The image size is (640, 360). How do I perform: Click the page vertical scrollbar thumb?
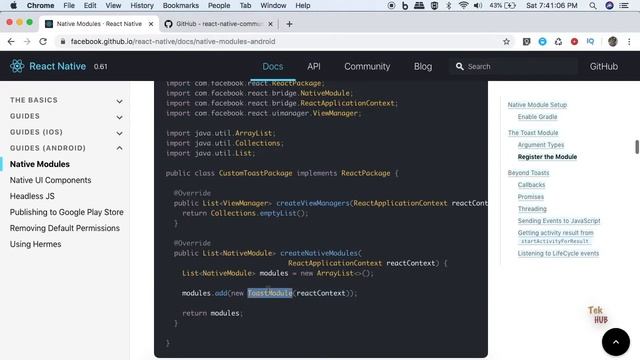tap(637, 147)
